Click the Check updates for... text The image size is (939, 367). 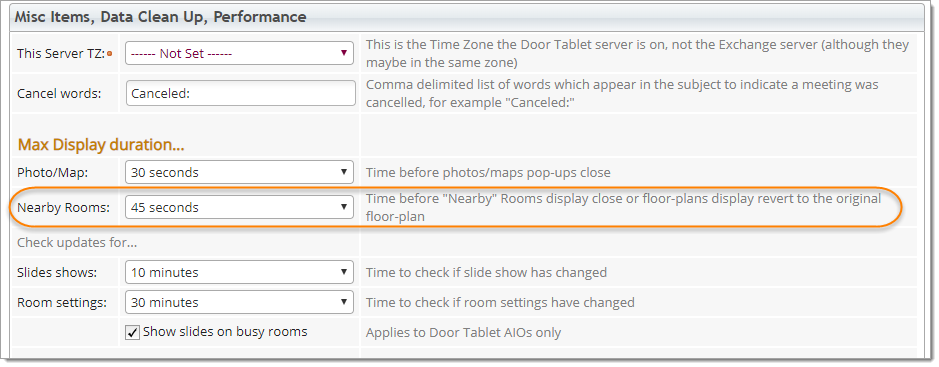pos(77,243)
